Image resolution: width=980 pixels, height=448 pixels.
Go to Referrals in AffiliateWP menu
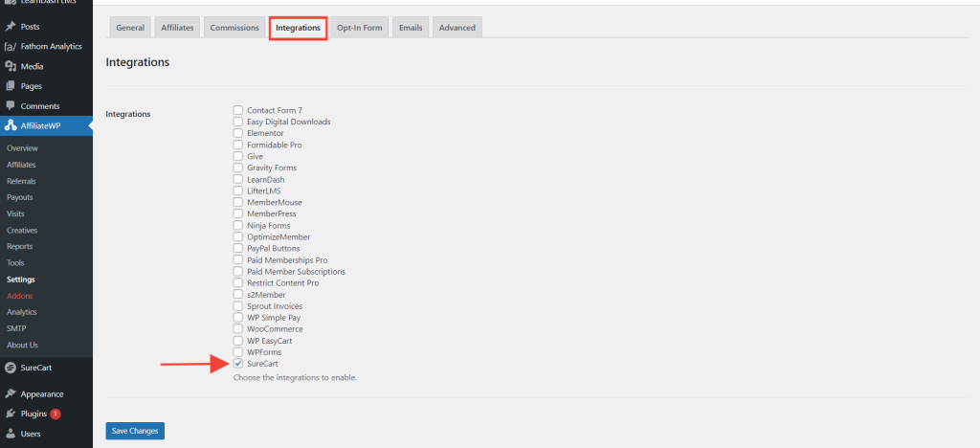pos(21,181)
